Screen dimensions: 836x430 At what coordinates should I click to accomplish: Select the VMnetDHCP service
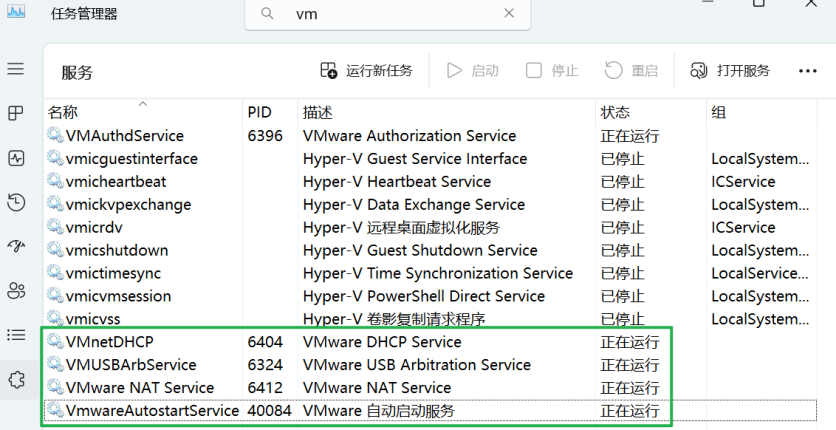tap(431, 342)
